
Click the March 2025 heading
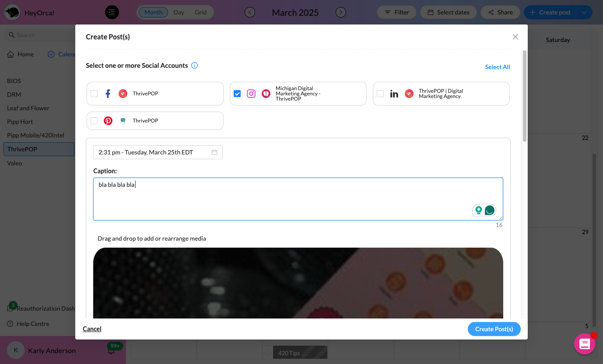(x=295, y=12)
